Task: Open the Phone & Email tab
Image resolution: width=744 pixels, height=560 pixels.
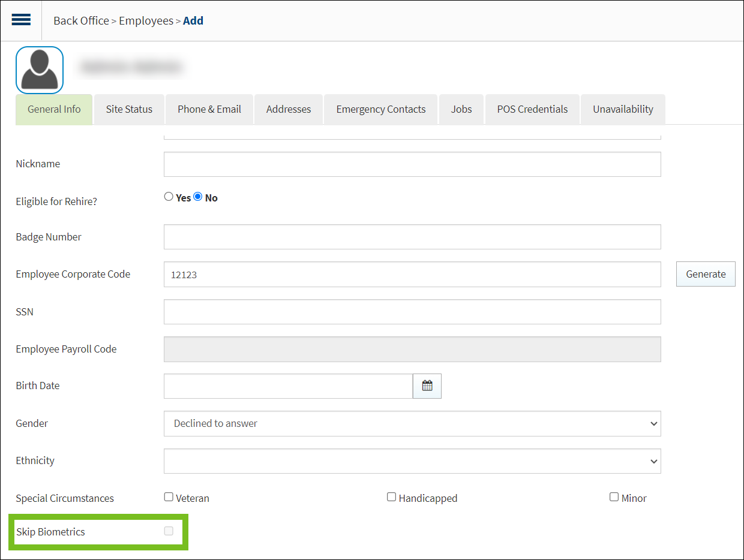Action: point(209,109)
